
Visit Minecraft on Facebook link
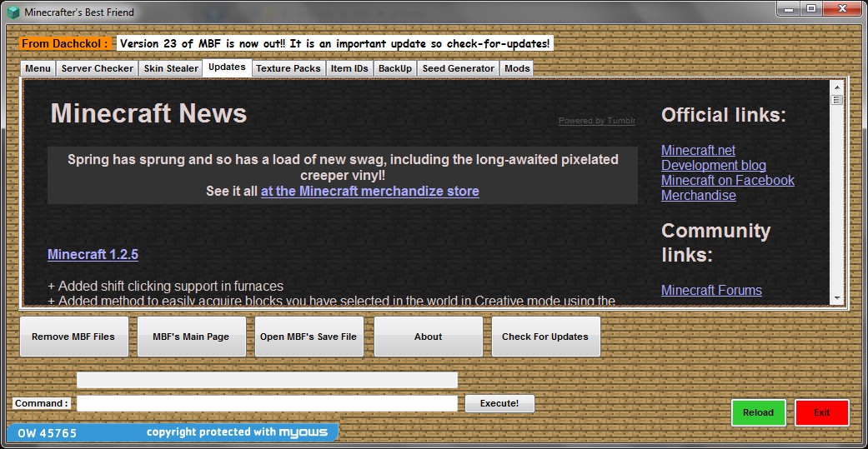coord(727,180)
